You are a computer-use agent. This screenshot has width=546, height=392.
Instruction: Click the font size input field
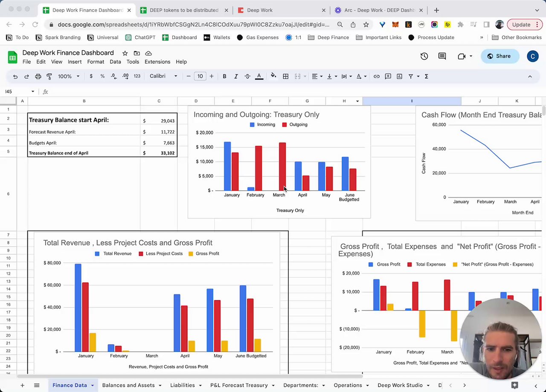[x=200, y=76]
